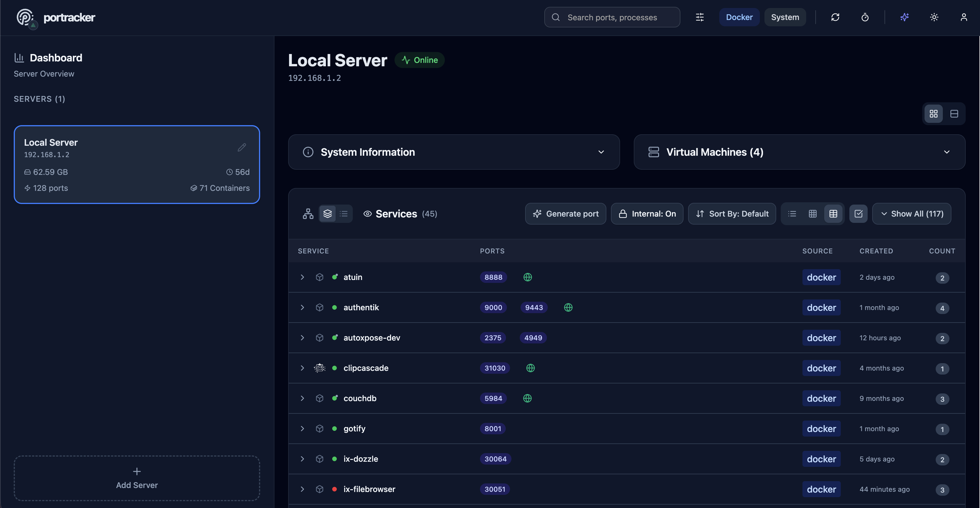The height and width of the screenshot is (508, 980).
Task: Edit Local Server with pencil icon
Action: click(x=242, y=147)
